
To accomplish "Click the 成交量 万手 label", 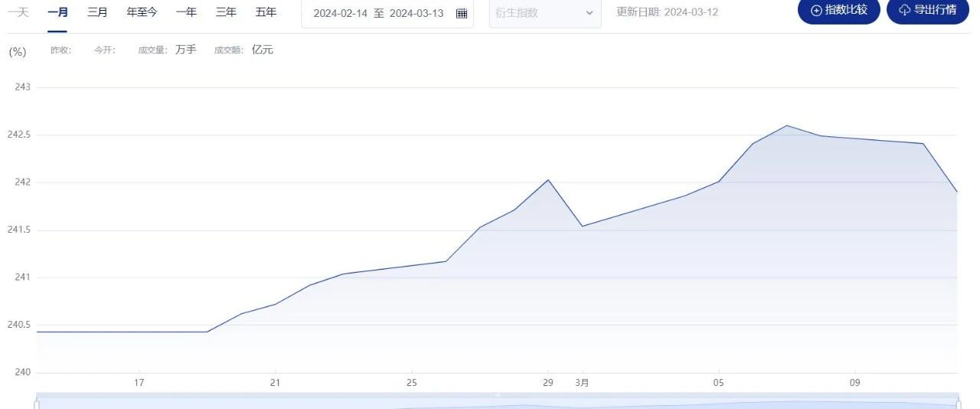I will point(167,50).
